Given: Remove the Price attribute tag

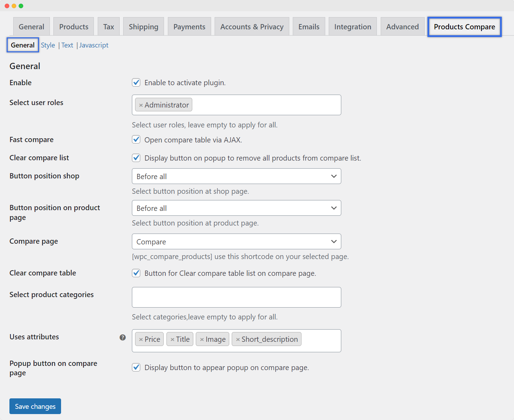Looking at the screenshot, I should (x=141, y=339).
